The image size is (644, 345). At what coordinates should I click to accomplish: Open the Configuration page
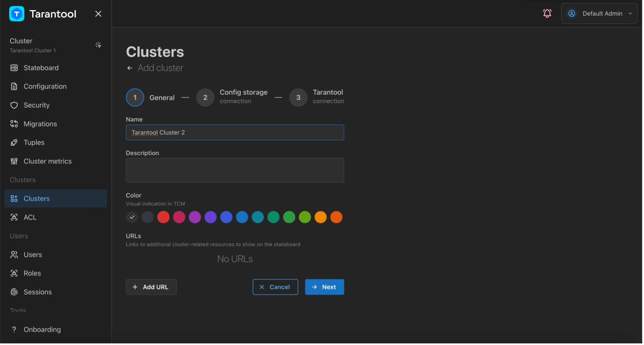coord(56,87)
